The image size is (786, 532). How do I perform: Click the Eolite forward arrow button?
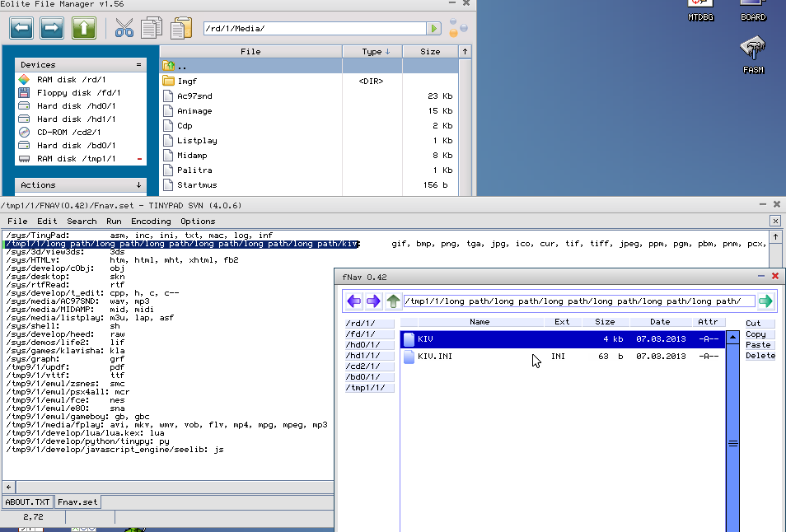52,29
